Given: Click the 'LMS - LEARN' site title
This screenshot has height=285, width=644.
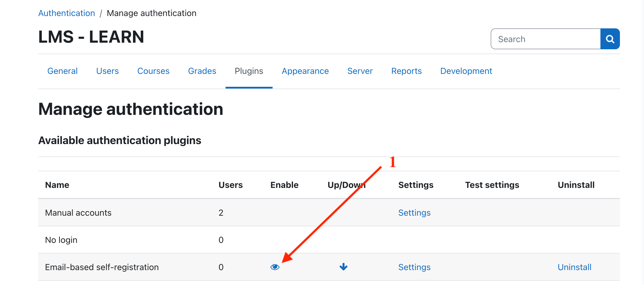Looking at the screenshot, I should [91, 37].
